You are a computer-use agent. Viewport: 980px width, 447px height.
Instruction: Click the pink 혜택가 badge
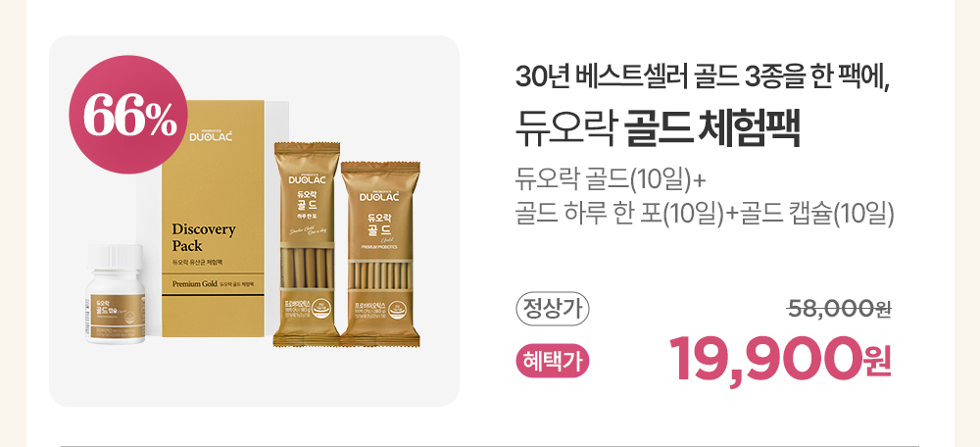click(553, 362)
